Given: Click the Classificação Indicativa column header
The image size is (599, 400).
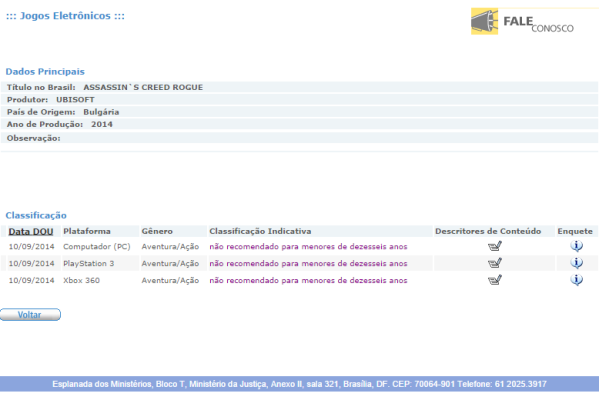Looking at the screenshot, I should click(260, 231).
